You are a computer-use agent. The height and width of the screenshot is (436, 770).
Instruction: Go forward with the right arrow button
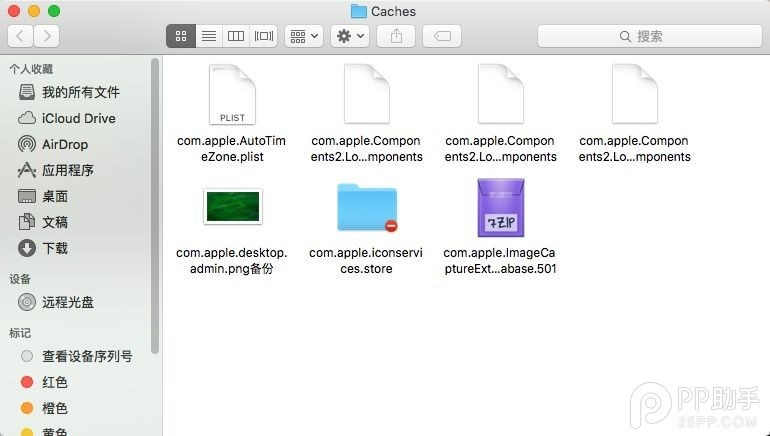(x=47, y=36)
